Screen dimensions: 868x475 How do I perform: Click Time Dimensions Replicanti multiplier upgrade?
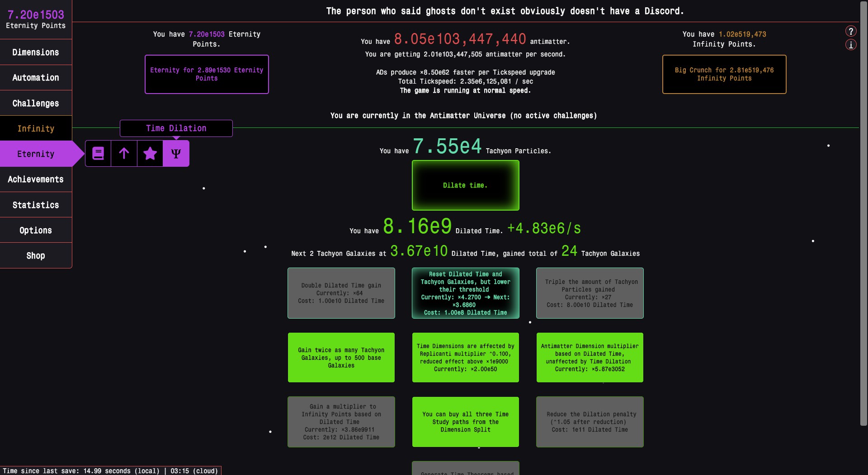[x=466, y=357]
